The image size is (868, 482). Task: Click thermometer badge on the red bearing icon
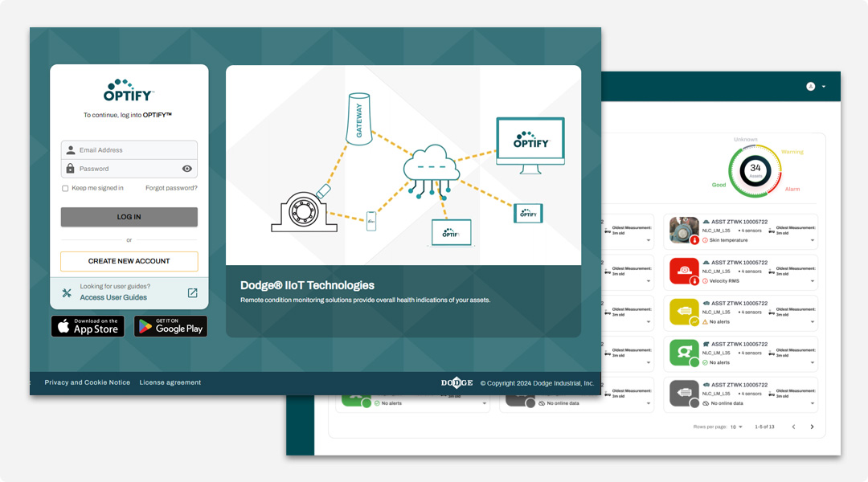[x=694, y=280]
